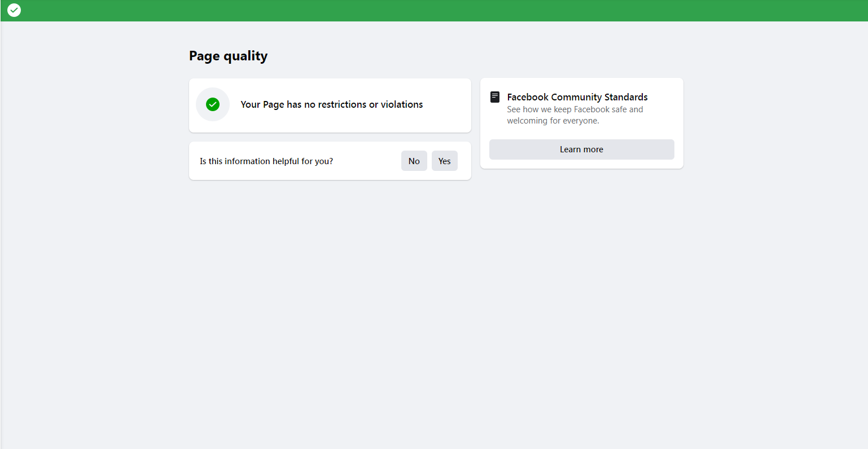Click the green checkmark status icon

coord(213,104)
